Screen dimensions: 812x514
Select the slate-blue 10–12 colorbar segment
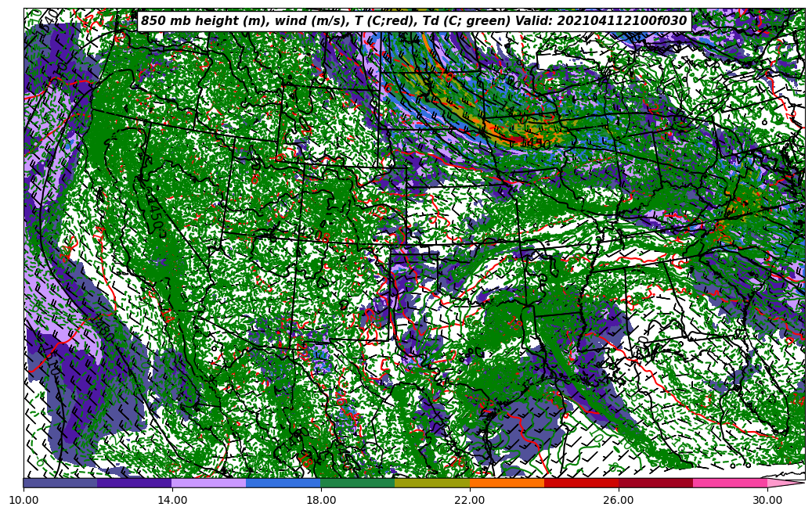click(x=60, y=483)
